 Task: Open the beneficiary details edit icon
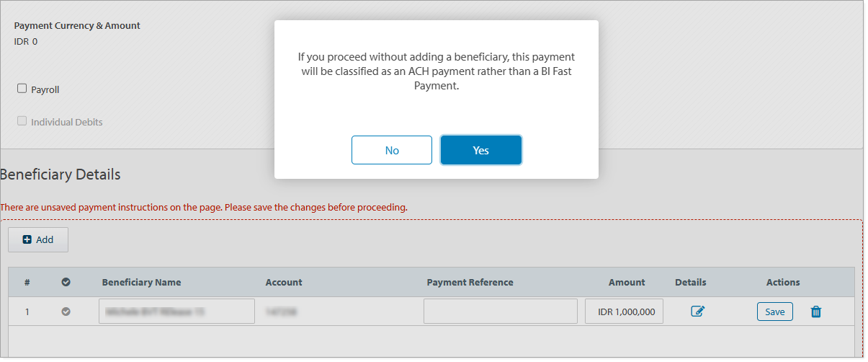[697, 312]
